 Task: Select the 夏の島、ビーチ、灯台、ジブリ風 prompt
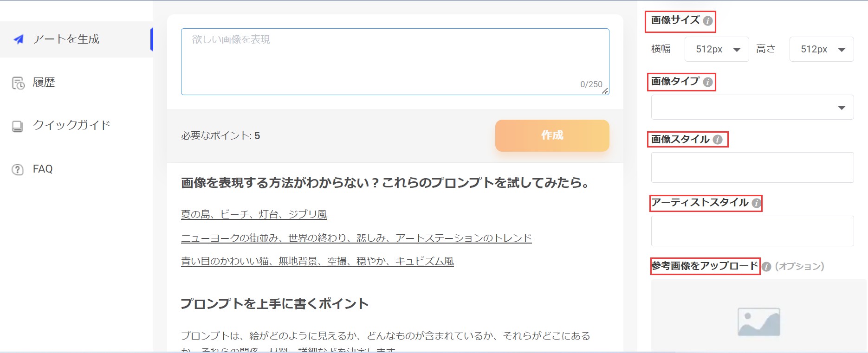(x=254, y=214)
